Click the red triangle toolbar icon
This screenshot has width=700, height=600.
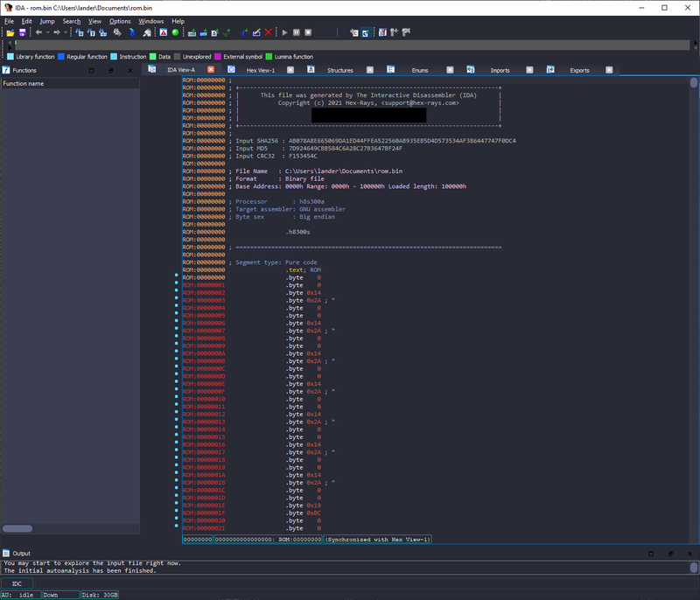point(163,32)
